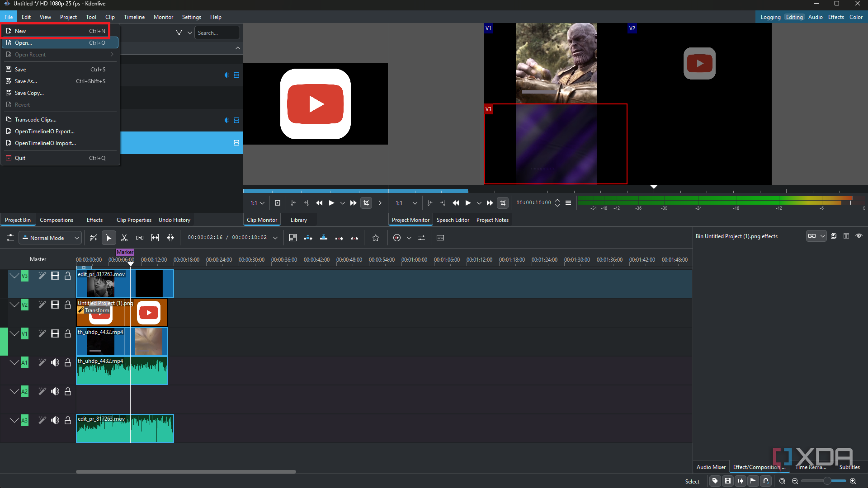Toggle the split compare icon in the effects panel
The image size is (868, 488).
846,236
